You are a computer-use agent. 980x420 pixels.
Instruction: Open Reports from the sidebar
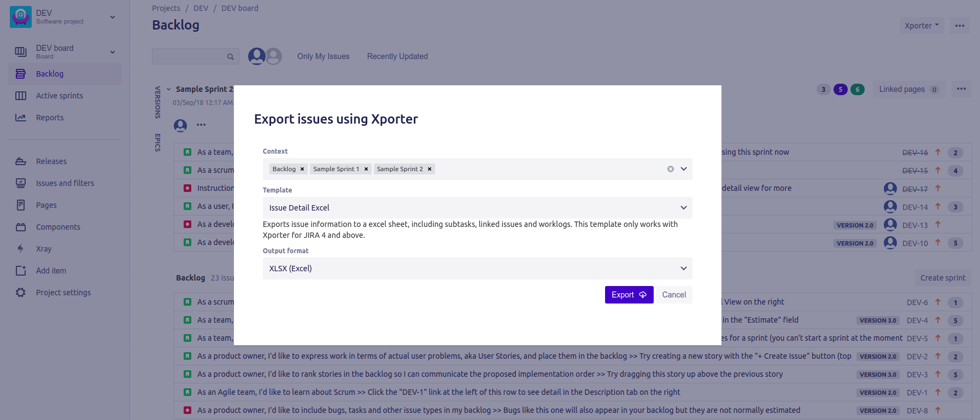[x=50, y=118]
